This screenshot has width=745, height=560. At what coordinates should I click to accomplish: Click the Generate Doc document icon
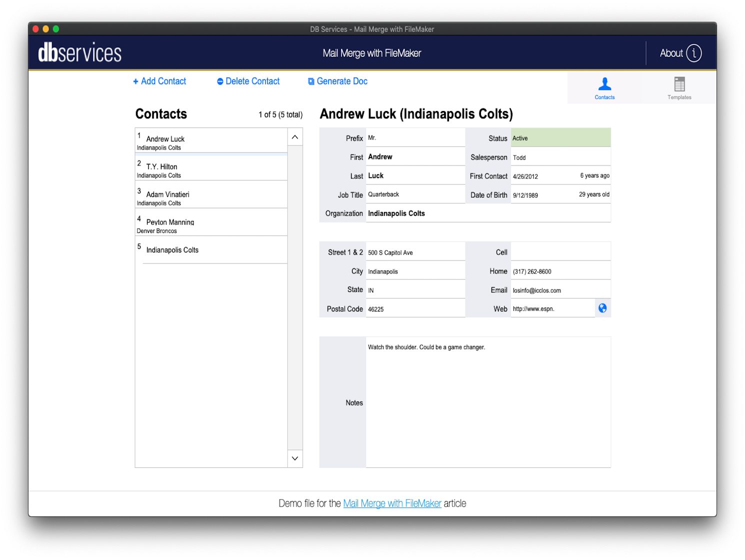tap(311, 81)
